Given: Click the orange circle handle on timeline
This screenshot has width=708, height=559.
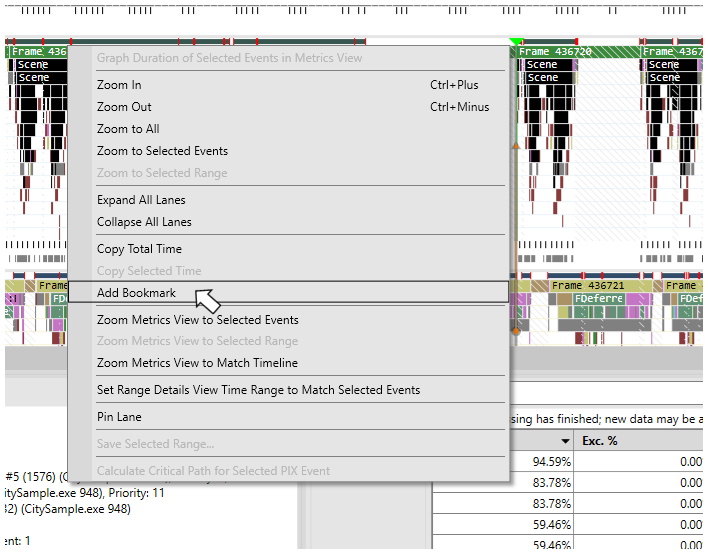Looking at the screenshot, I should coord(516,331).
